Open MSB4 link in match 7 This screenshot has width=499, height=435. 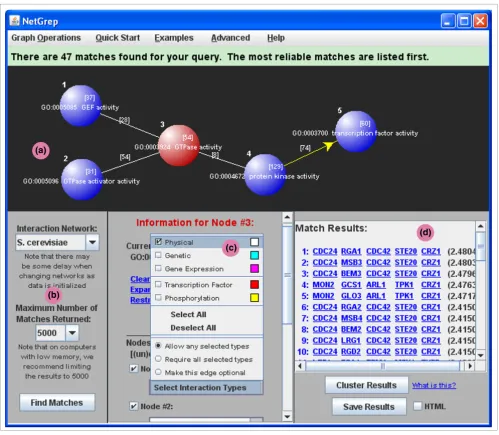click(x=351, y=318)
